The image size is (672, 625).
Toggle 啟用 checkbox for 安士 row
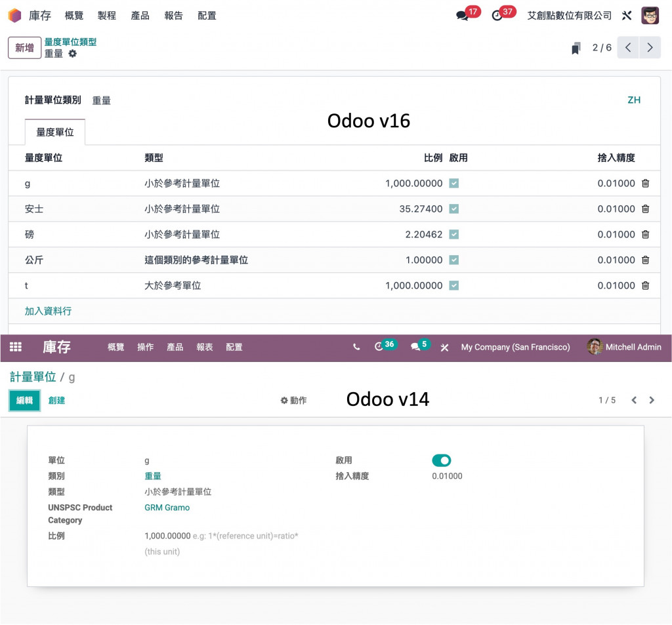pyautogui.click(x=454, y=209)
